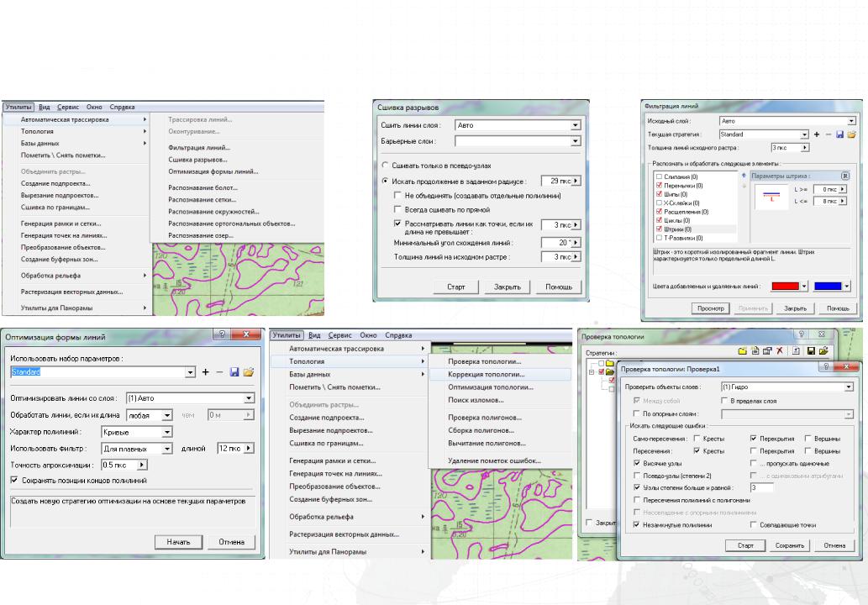Open Характер полилиний Кривые dropdown
This screenshot has height=605, width=868.
(166, 432)
